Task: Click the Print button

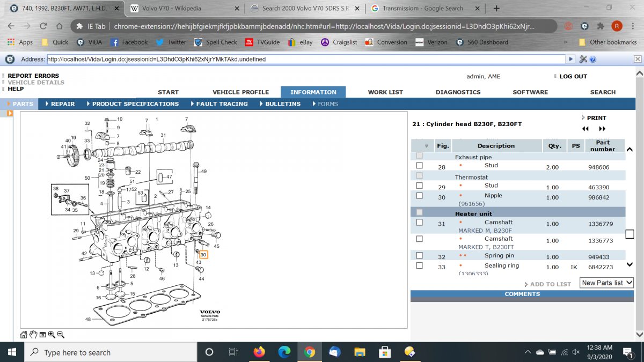Action: [596, 118]
